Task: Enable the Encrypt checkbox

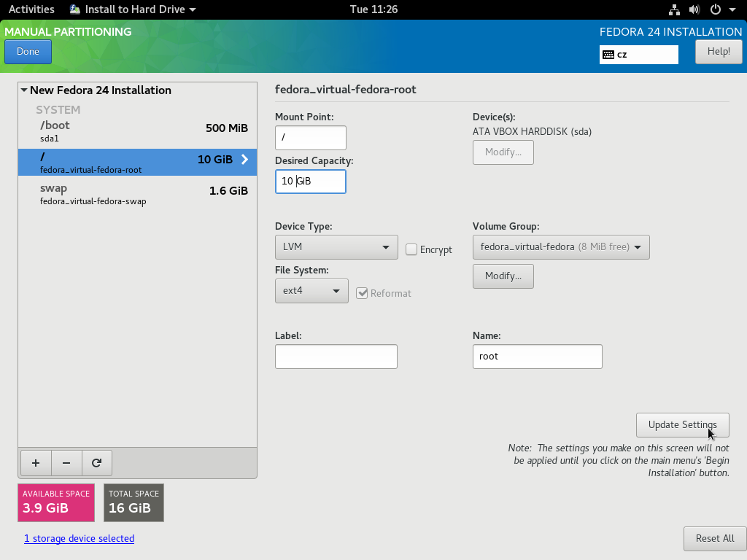Action: pyautogui.click(x=412, y=249)
